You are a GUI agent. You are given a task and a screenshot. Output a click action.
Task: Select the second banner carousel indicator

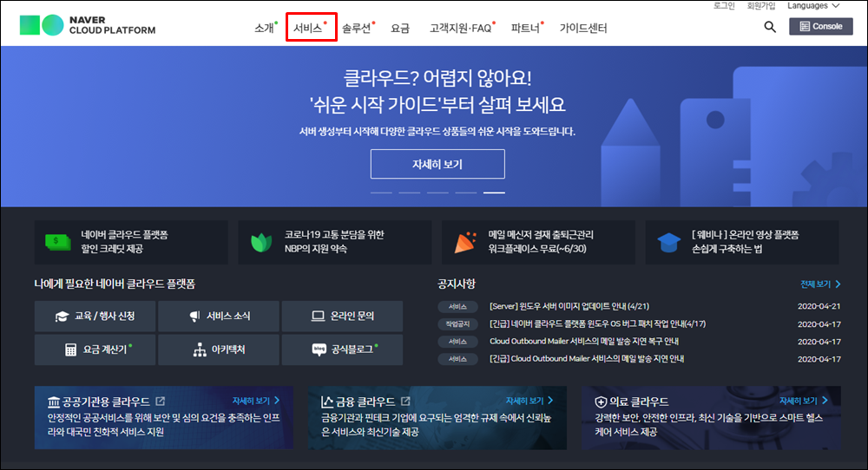(x=409, y=193)
